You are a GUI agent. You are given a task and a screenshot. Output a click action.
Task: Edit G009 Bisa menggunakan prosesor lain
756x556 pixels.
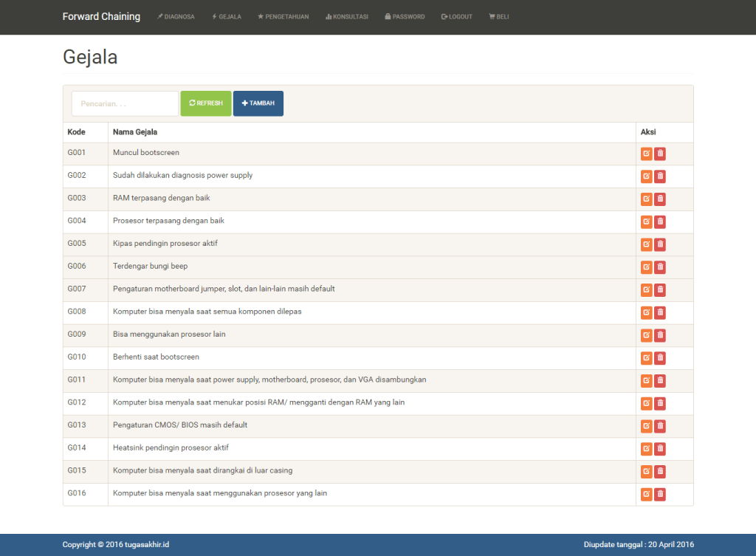pyautogui.click(x=646, y=335)
